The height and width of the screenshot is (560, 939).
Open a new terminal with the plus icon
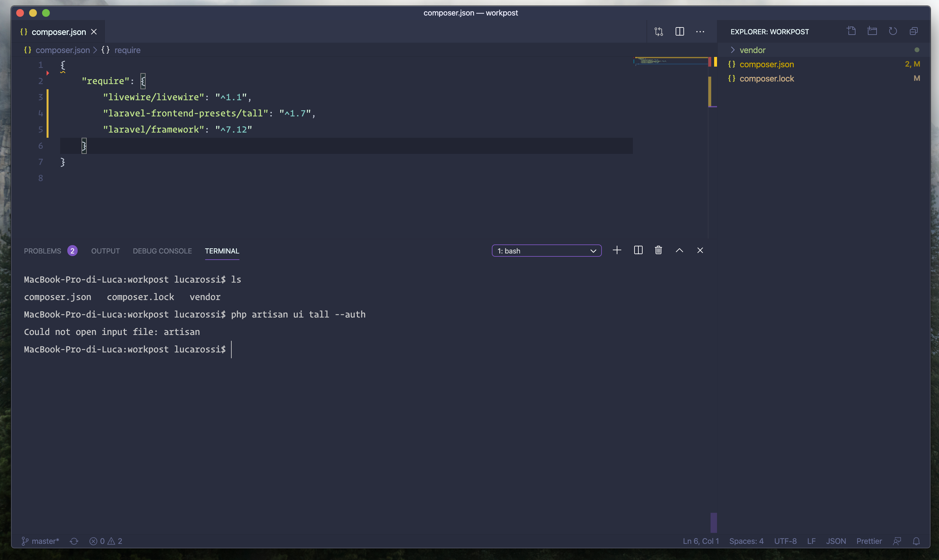[x=617, y=250]
